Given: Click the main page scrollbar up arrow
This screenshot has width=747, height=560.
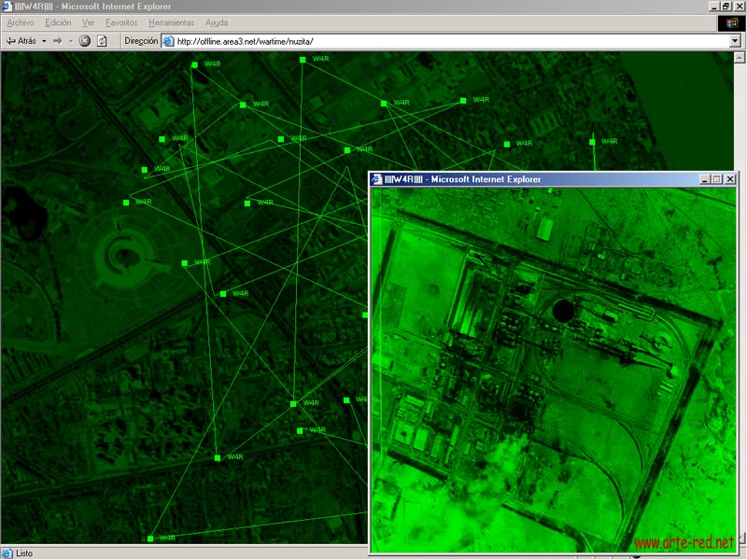Looking at the screenshot, I should [740, 57].
